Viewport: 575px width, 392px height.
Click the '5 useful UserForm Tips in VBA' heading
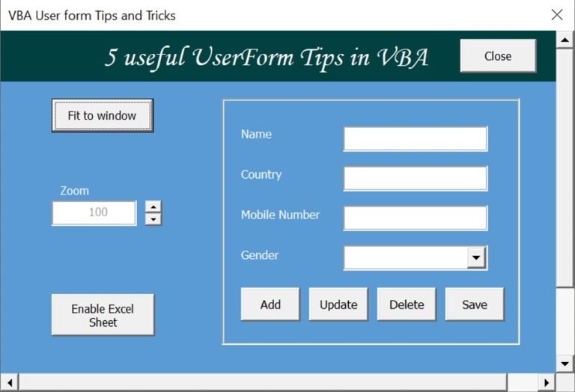(x=267, y=58)
